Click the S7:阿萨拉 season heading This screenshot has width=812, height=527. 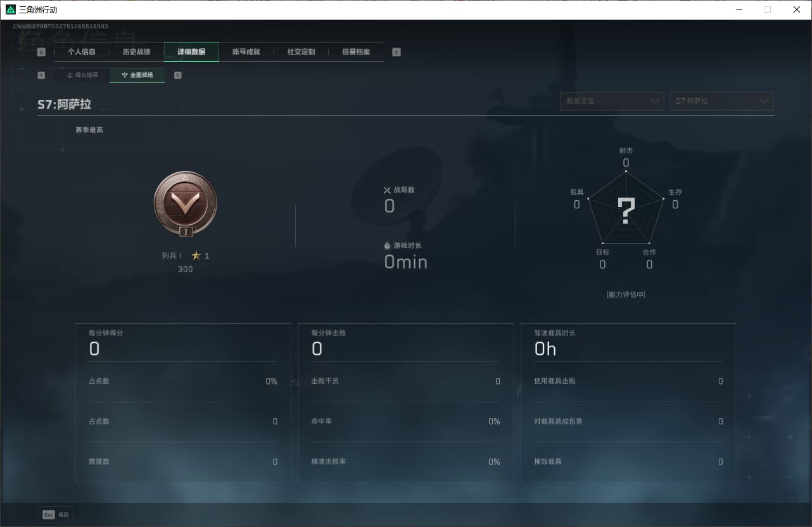pos(65,105)
